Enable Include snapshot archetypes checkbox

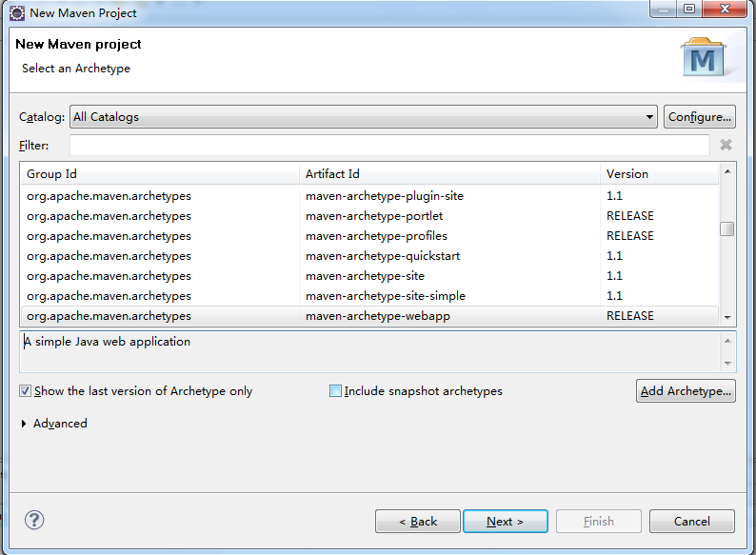[335, 391]
